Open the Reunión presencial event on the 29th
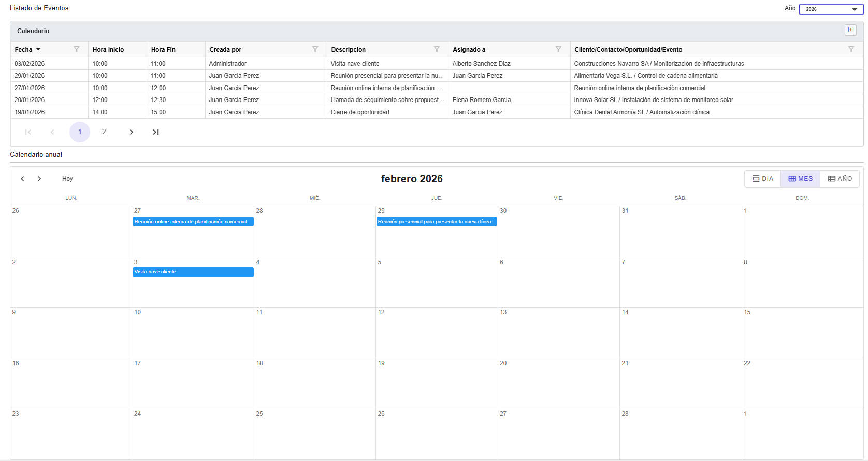868x461 pixels. tap(436, 222)
